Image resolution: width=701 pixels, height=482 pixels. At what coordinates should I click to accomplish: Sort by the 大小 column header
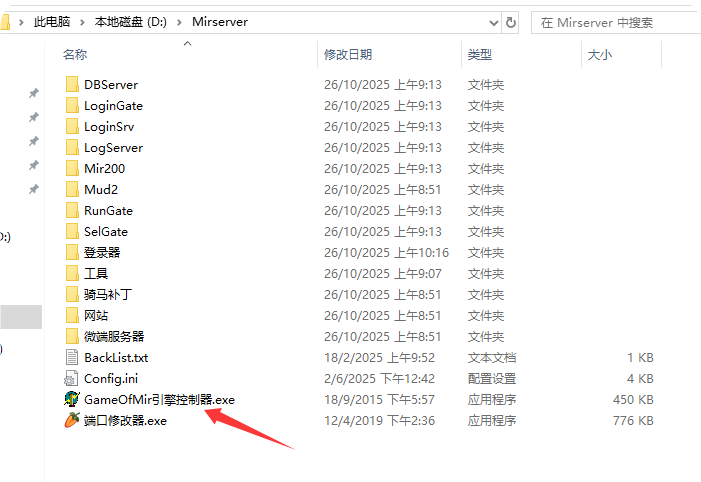point(600,54)
